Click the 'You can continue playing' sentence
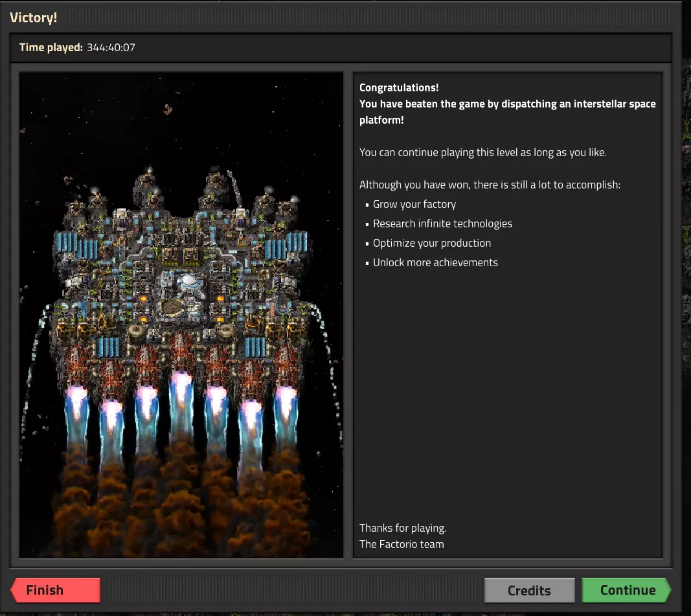The width and height of the screenshot is (691, 616). click(x=483, y=152)
